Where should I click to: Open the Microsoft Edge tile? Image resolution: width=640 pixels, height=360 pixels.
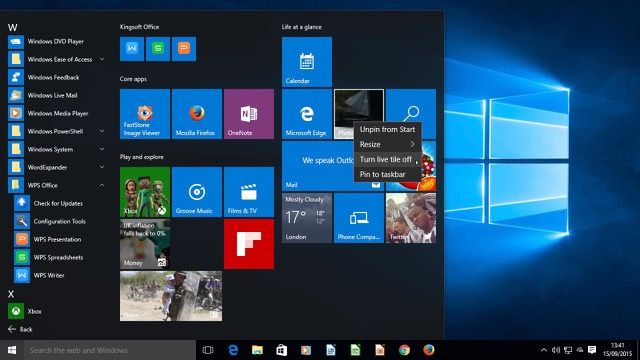307,114
